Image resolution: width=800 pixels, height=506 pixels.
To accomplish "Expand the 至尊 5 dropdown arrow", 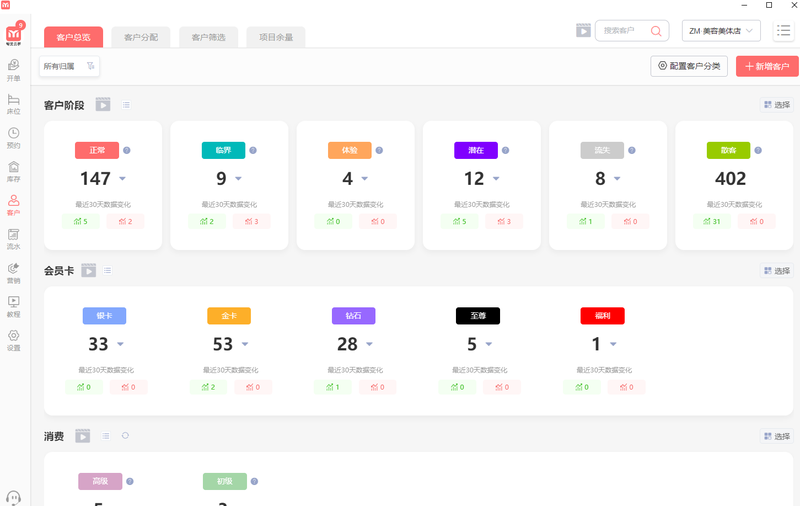I will pos(489,344).
